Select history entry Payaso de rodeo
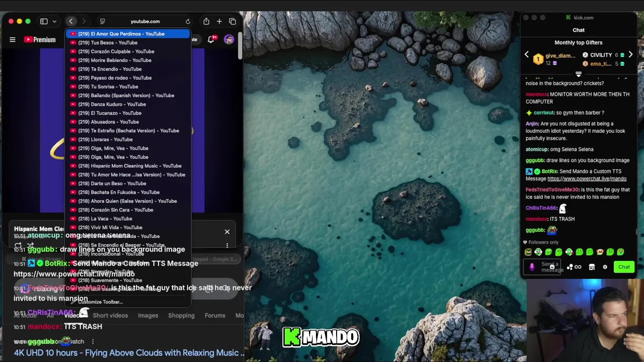 click(128, 78)
